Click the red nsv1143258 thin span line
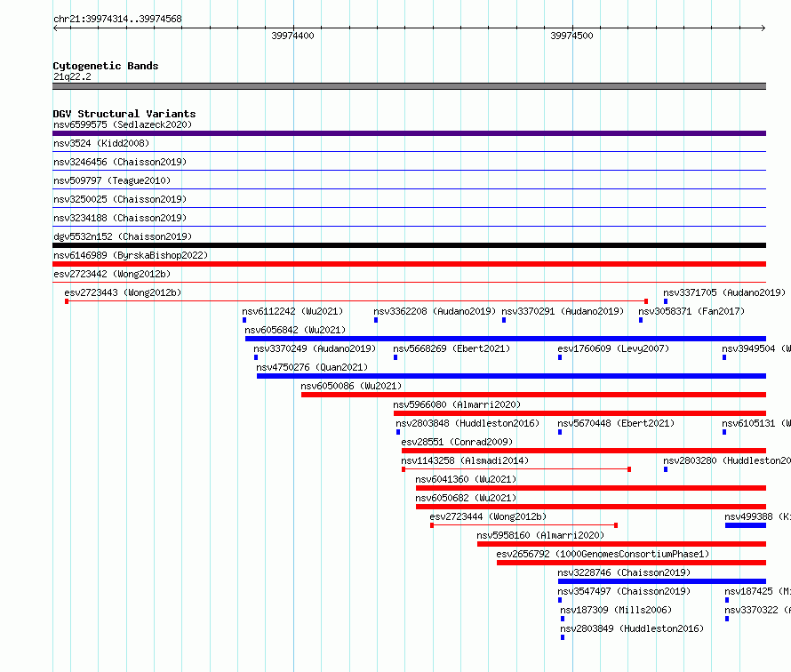This screenshot has height=672, width=791. pyautogui.click(x=516, y=469)
